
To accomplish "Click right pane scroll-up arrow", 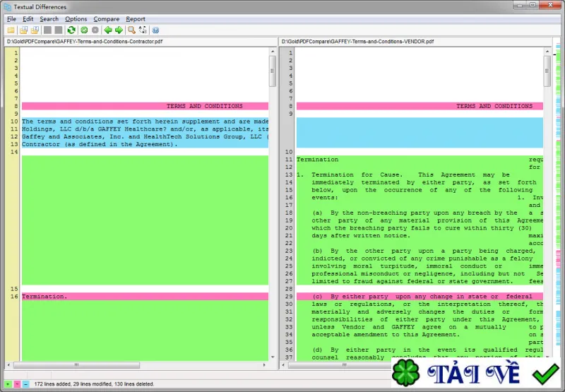I will click(547, 52).
